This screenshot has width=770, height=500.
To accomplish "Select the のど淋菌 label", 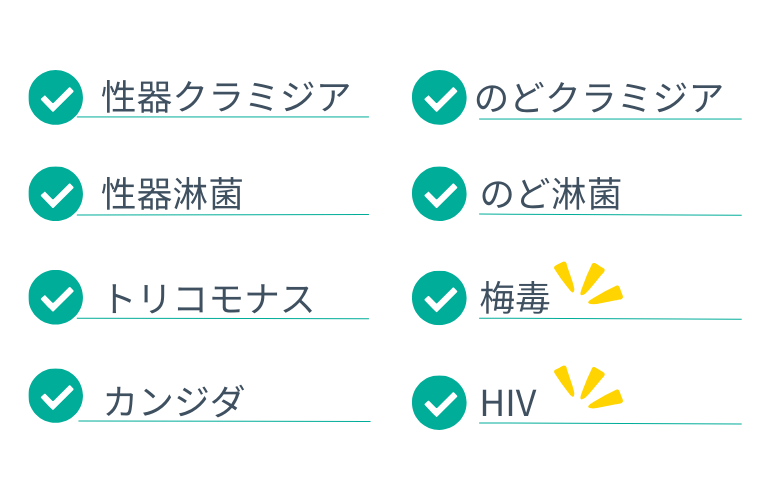I will (x=551, y=194).
